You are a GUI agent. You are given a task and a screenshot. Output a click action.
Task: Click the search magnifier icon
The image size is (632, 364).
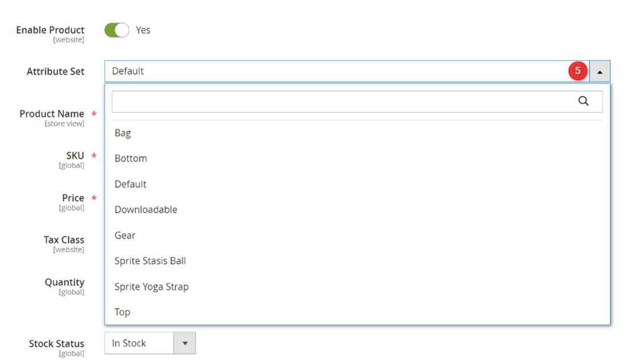[584, 101]
